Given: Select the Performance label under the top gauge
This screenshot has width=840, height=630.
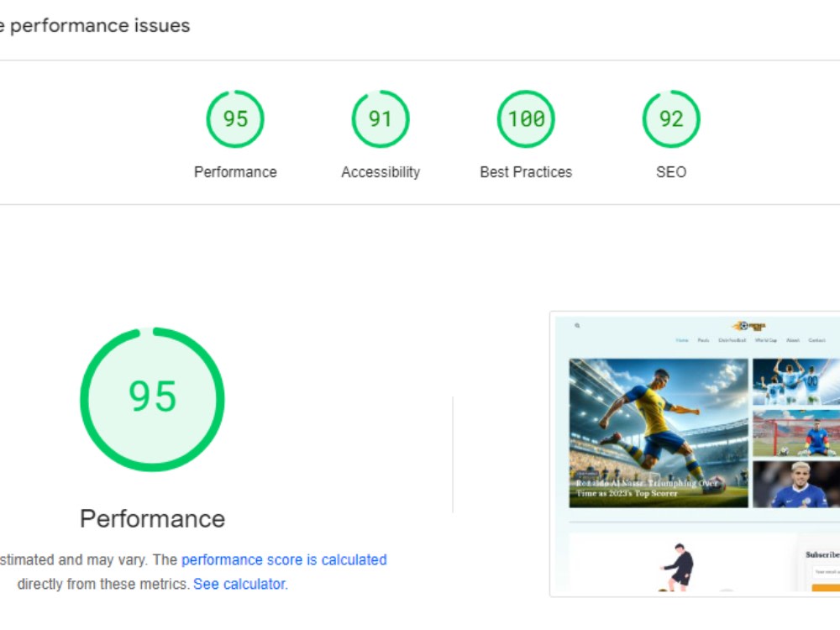Looking at the screenshot, I should [x=235, y=172].
